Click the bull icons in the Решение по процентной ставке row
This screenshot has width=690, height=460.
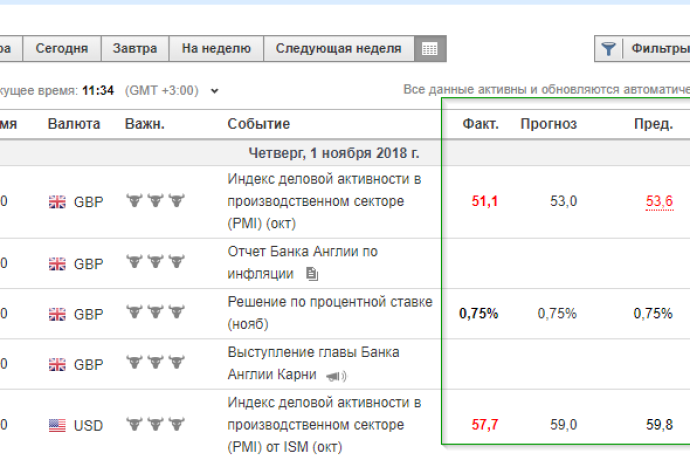155,313
